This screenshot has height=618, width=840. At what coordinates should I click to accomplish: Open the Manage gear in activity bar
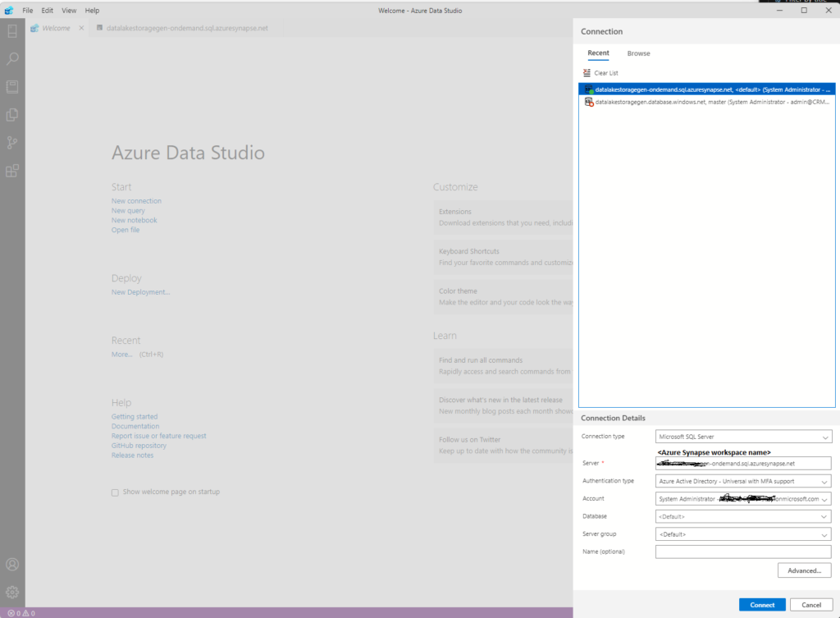tap(12, 593)
